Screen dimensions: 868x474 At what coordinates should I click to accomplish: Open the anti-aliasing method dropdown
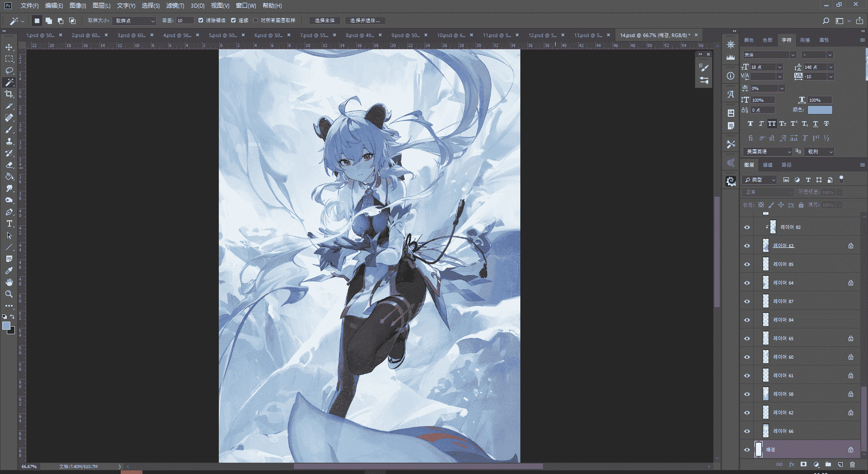point(820,152)
